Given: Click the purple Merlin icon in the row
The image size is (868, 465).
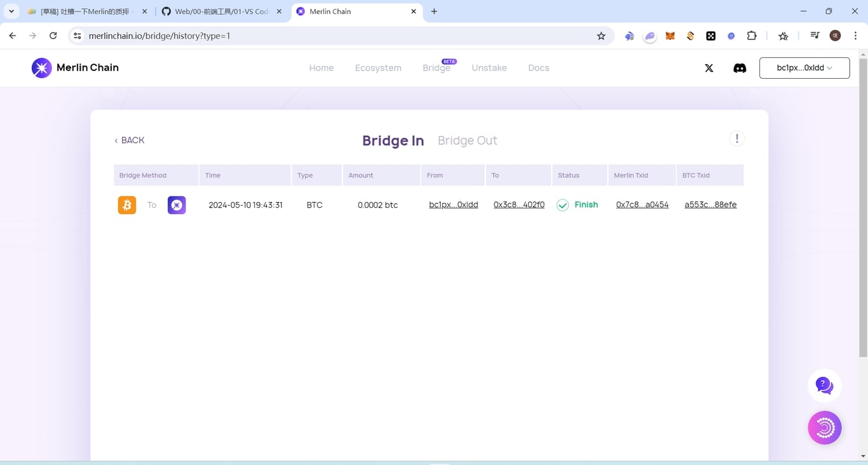Looking at the screenshot, I should [x=177, y=205].
